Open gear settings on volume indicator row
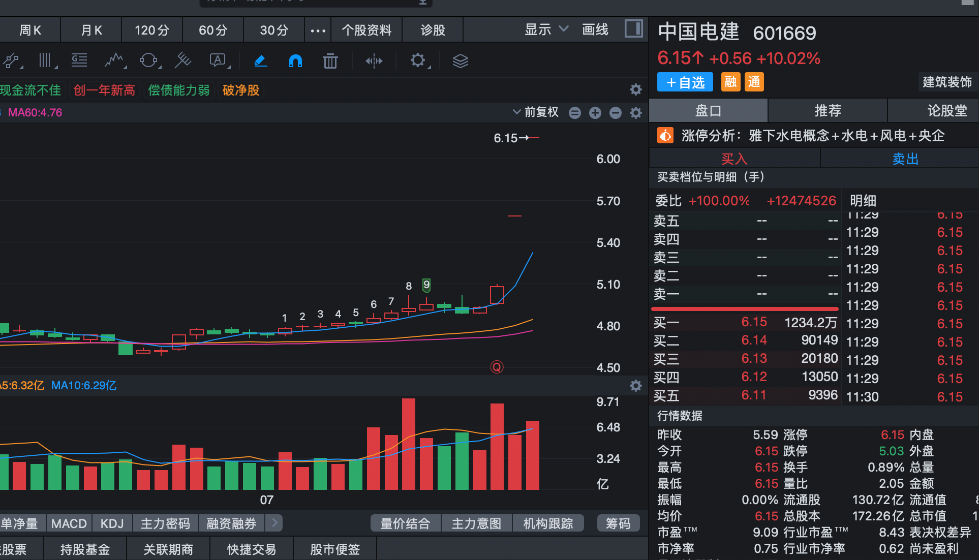 [x=636, y=386]
